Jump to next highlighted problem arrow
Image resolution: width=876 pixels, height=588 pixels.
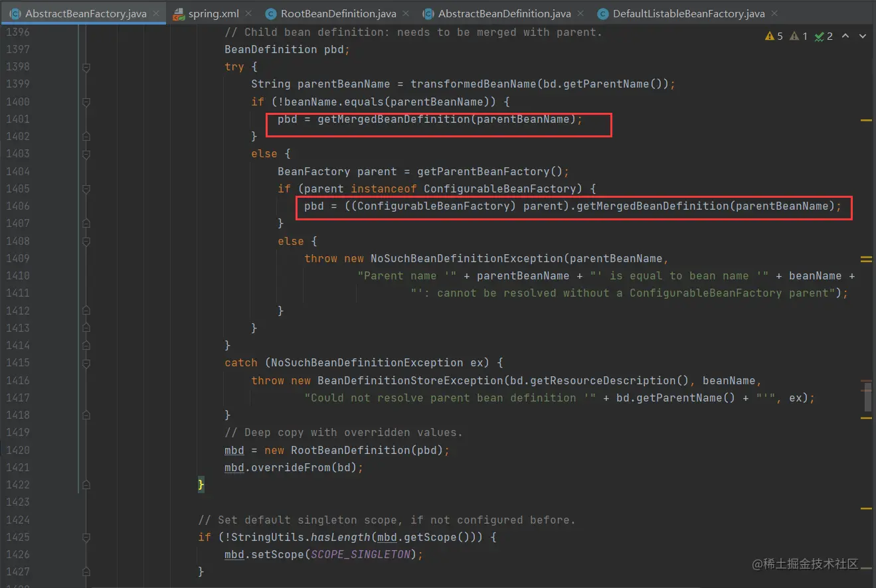click(863, 37)
